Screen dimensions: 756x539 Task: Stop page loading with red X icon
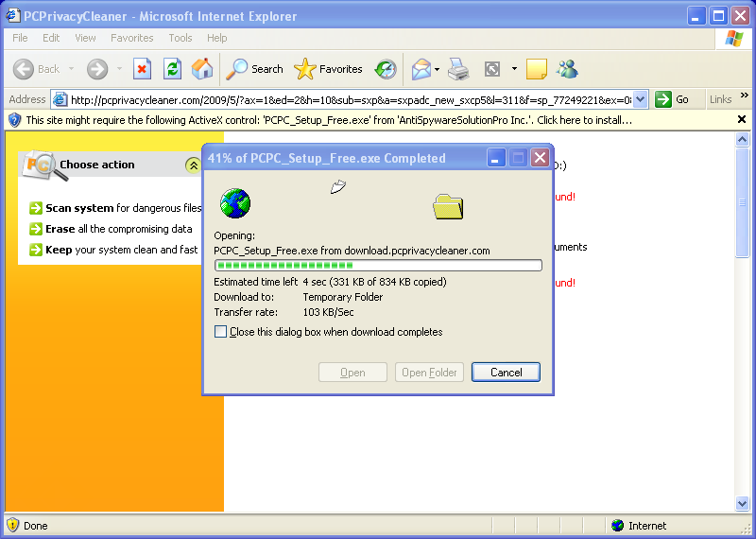pos(142,69)
